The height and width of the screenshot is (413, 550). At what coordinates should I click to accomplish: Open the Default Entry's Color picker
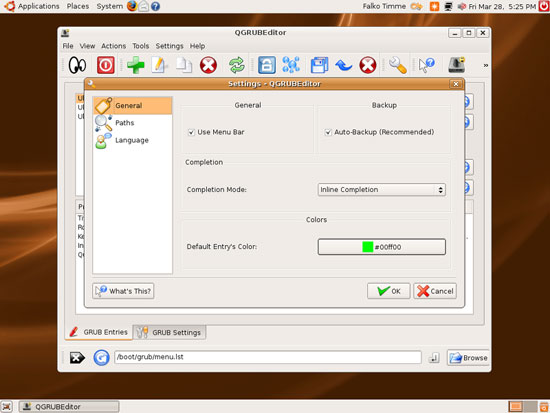click(x=382, y=247)
